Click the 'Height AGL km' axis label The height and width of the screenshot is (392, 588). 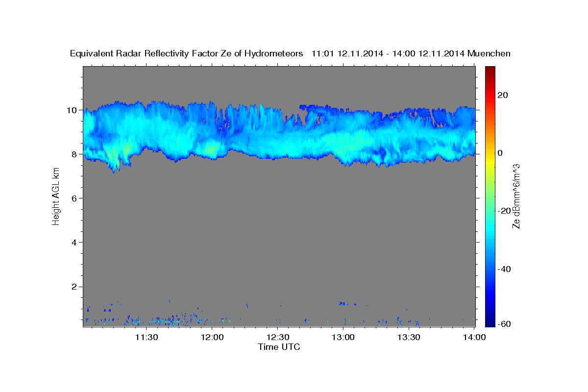click(56, 196)
